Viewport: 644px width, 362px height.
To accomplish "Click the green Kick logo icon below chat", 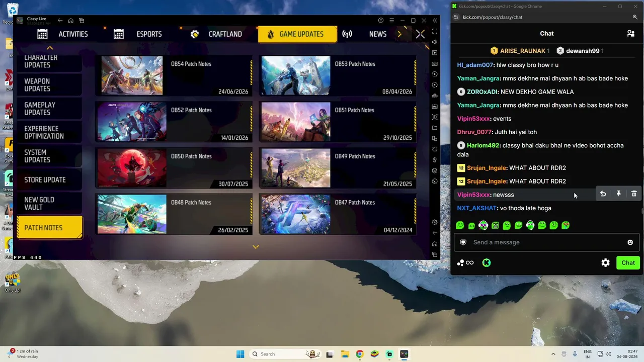I will [x=487, y=262].
